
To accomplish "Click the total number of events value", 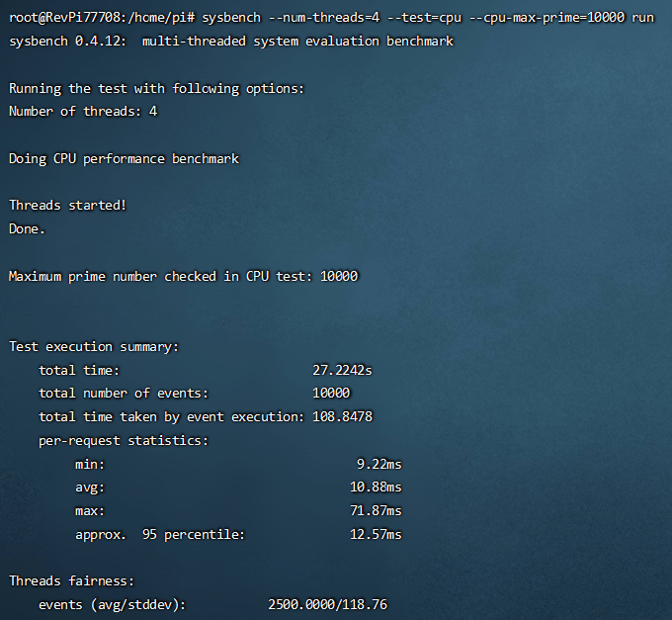I will pos(331,394).
